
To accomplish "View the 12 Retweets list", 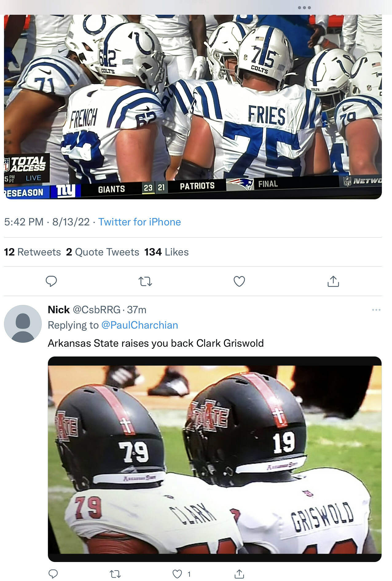I will [x=33, y=252].
